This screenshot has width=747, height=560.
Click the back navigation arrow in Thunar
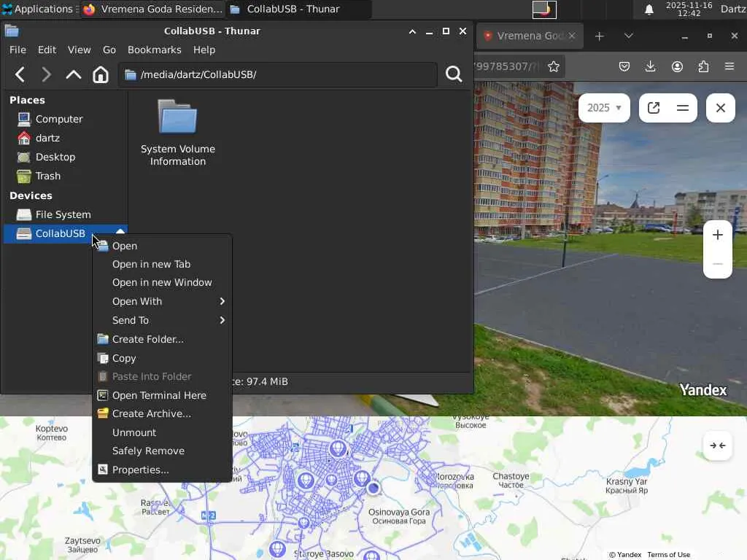click(x=20, y=74)
